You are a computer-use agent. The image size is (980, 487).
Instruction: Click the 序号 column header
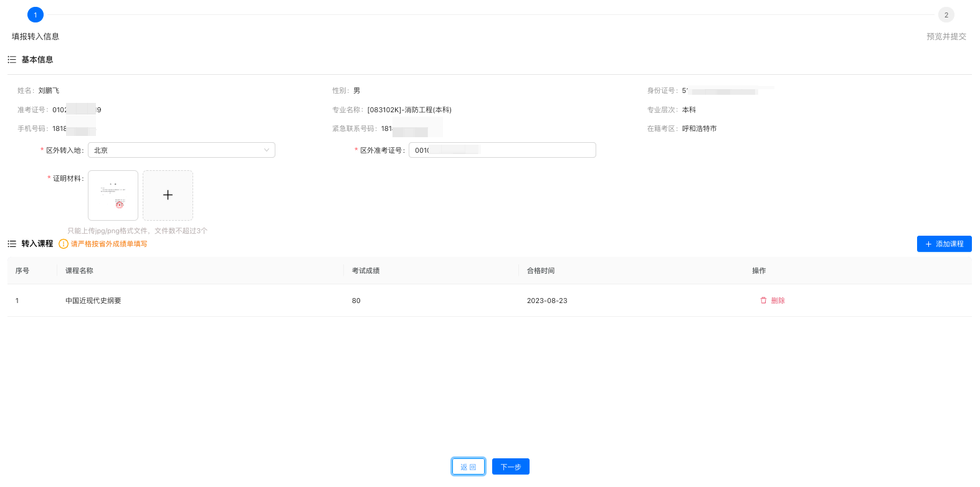22,271
